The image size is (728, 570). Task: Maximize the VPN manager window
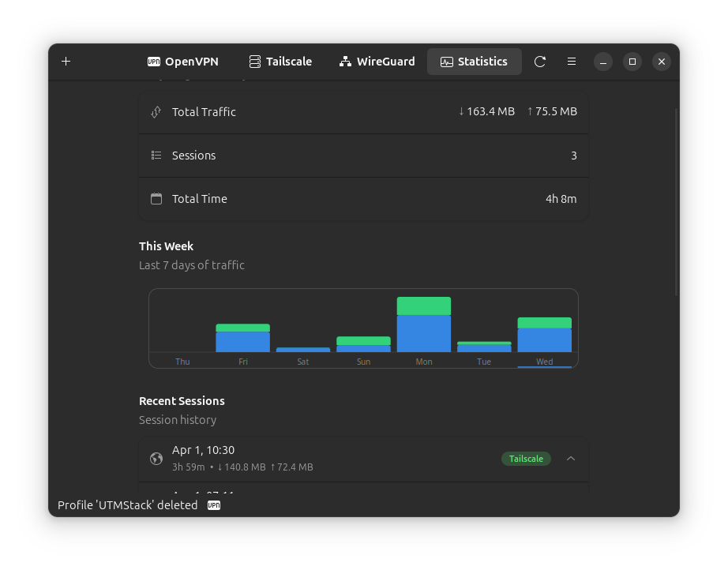(632, 62)
